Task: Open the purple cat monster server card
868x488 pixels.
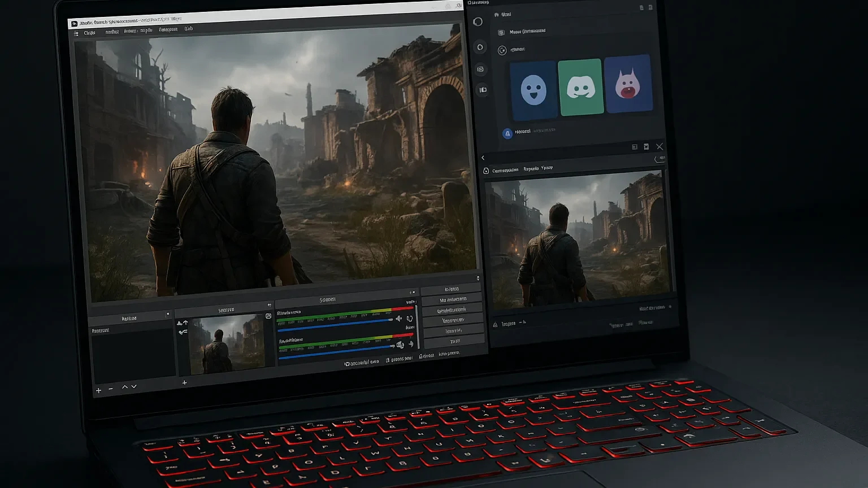Action: point(628,84)
